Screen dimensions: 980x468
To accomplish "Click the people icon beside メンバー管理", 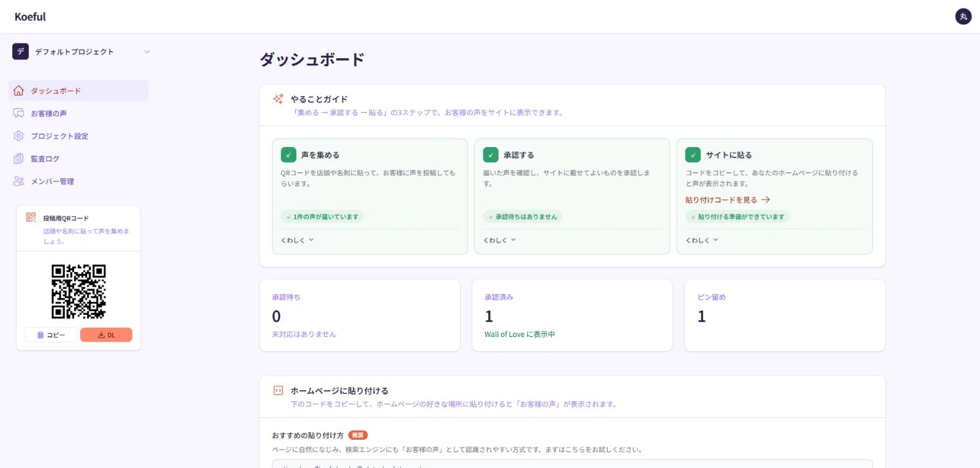I will pos(18,181).
